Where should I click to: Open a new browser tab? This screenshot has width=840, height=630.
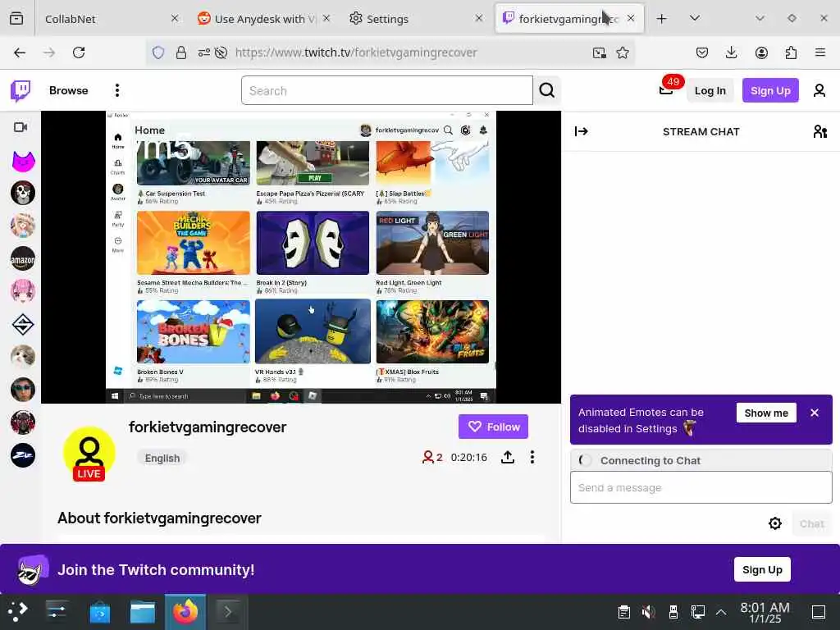[662, 19]
